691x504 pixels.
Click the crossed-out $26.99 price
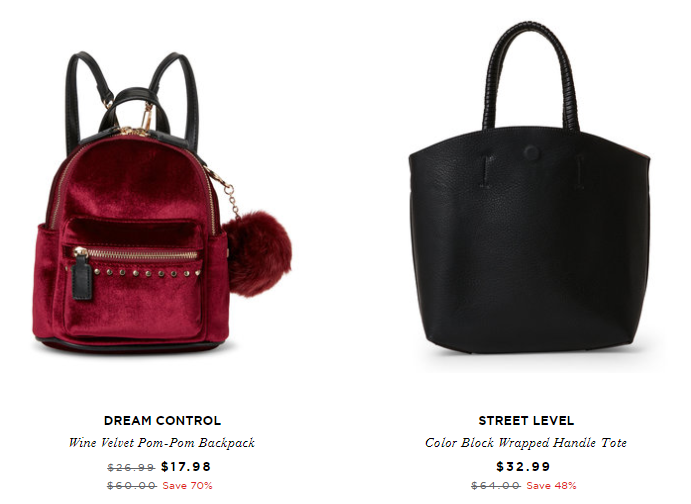tap(131, 467)
